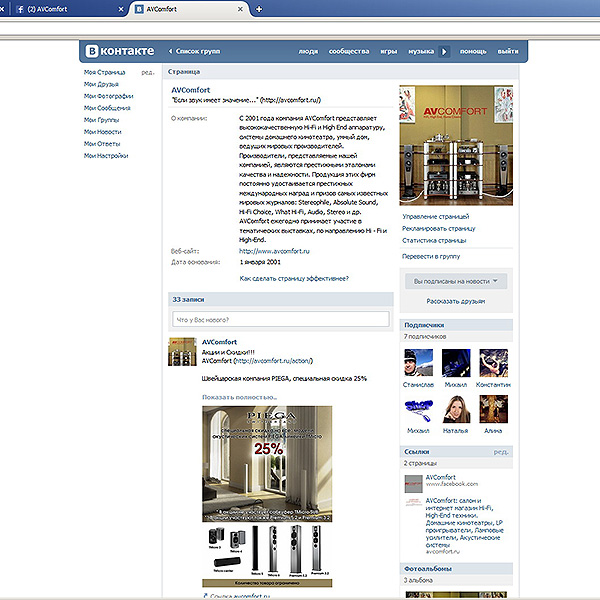Click the Facebook link thumbnail icon
600x600 pixels.
point(413,484)
